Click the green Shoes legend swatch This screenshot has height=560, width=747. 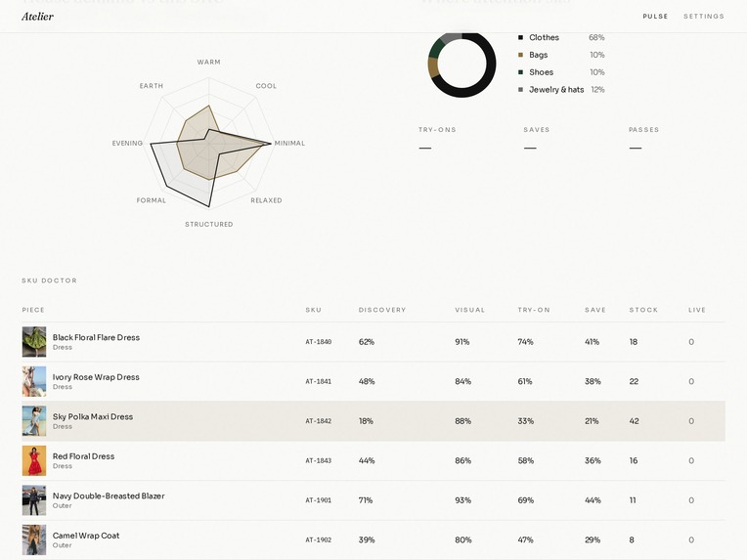[x=520, y=72]
